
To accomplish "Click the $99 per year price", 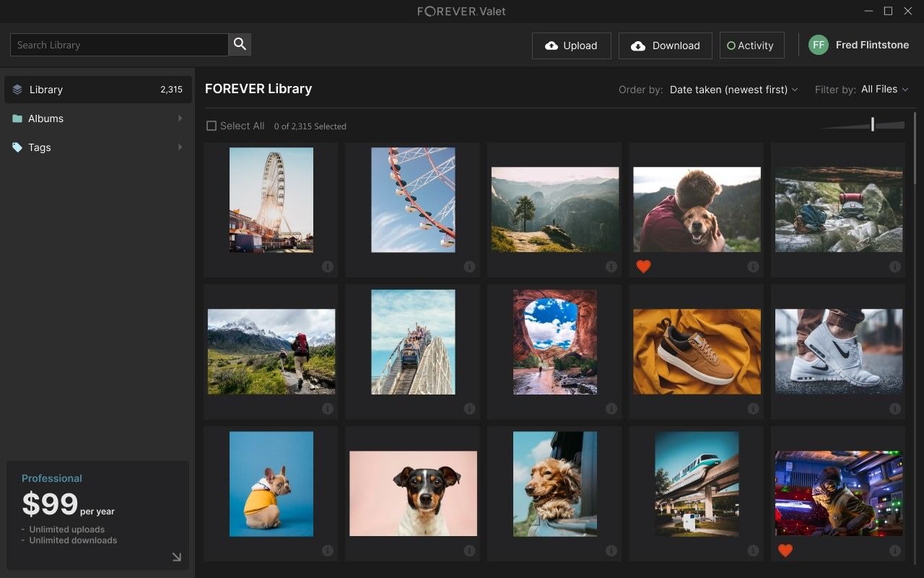I will coord(68,504).
